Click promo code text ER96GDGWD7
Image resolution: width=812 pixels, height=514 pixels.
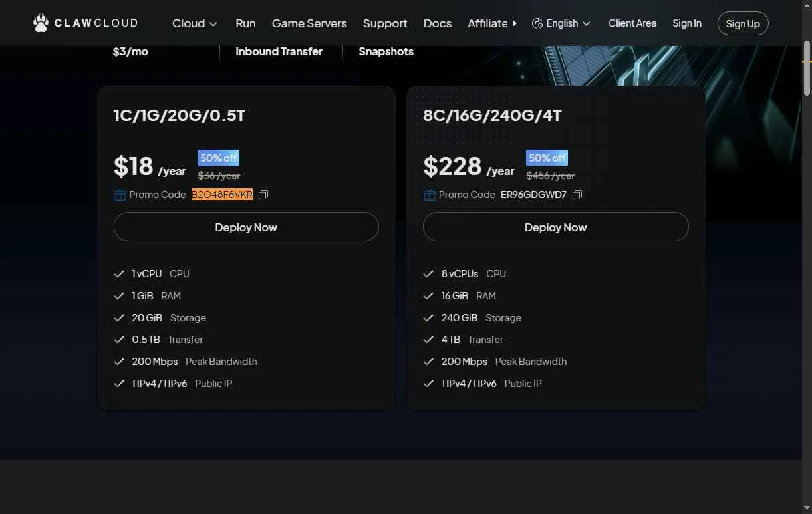533,195
